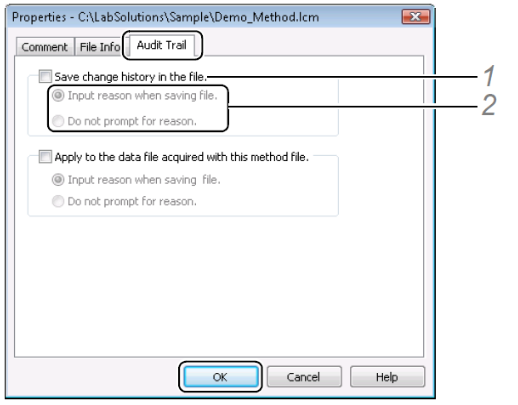This screenshot has width=518, height=405.
Task: Select the Audit Trail tab
Action: click(x=162, y=45)
